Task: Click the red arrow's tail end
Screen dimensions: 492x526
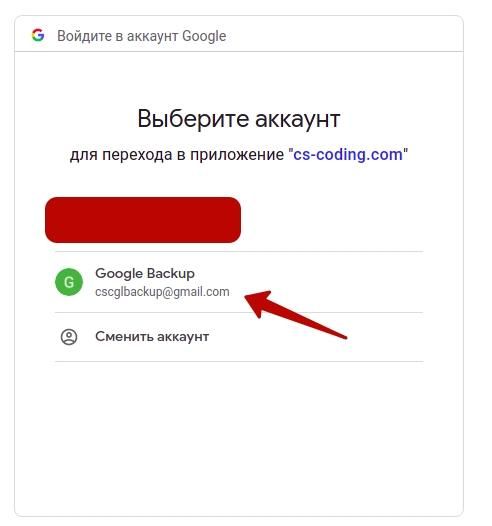Action: [343, 336]
